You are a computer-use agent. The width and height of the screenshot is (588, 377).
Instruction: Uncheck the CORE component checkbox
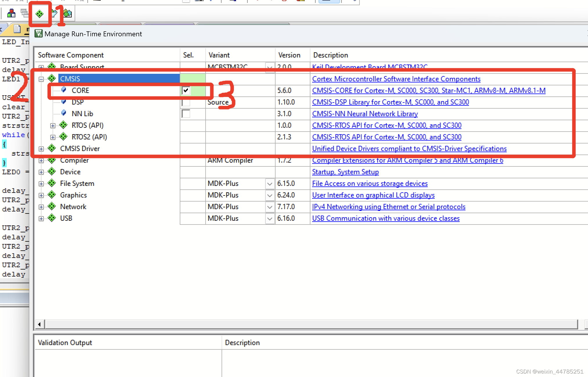(x=186, y=90)
